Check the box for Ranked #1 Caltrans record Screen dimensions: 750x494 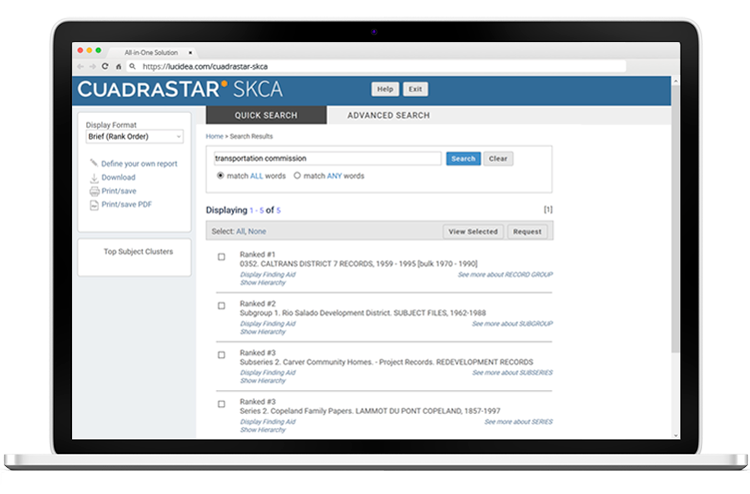pyautogui.click(x=221, y=257)
